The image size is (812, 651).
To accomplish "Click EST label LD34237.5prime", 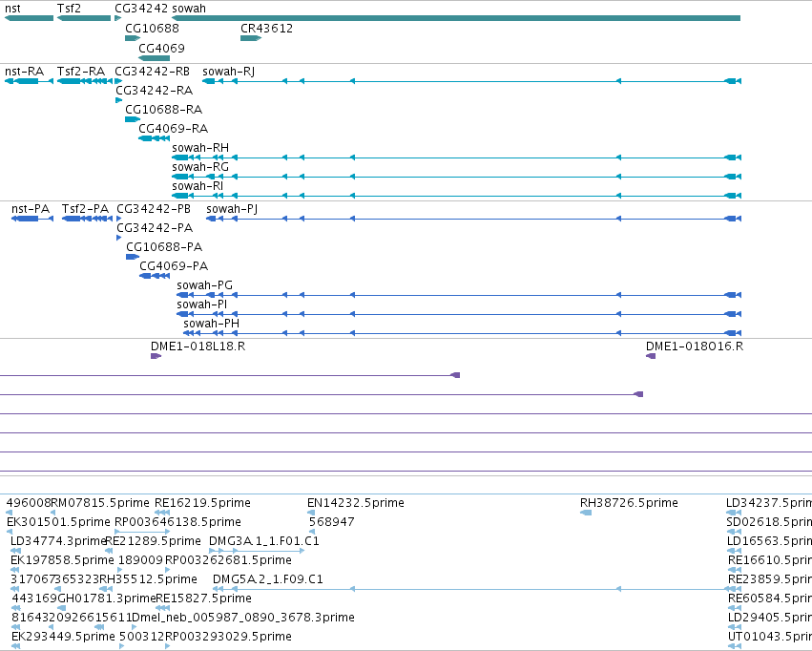I will (769, 502).
